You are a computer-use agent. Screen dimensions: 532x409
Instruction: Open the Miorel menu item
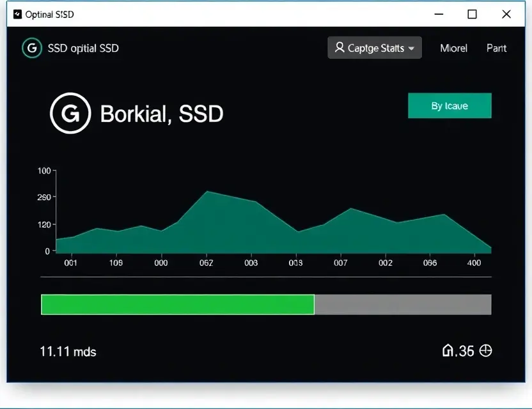point(453,48)
